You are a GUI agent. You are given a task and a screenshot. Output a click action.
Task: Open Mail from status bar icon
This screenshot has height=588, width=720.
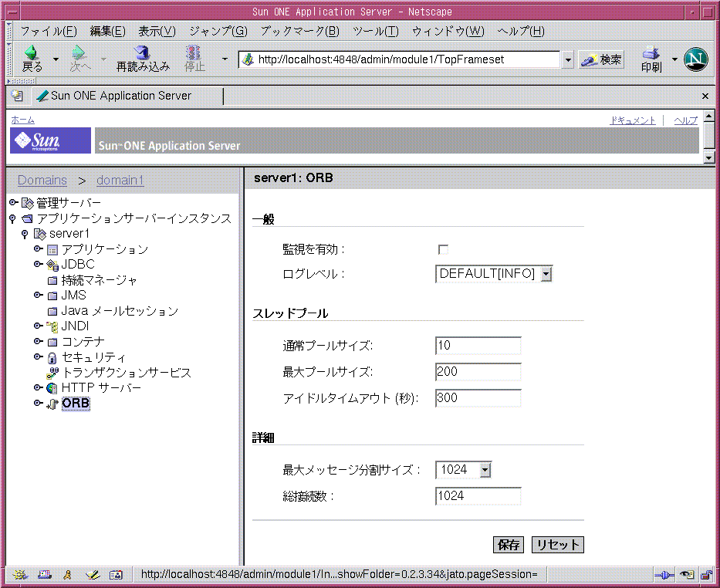tap(44, 574)
